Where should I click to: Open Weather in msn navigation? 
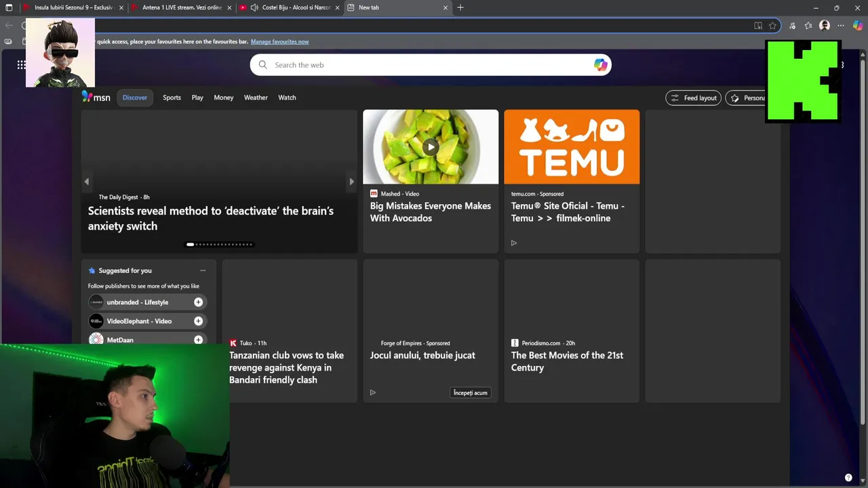(x=256, y=98)
